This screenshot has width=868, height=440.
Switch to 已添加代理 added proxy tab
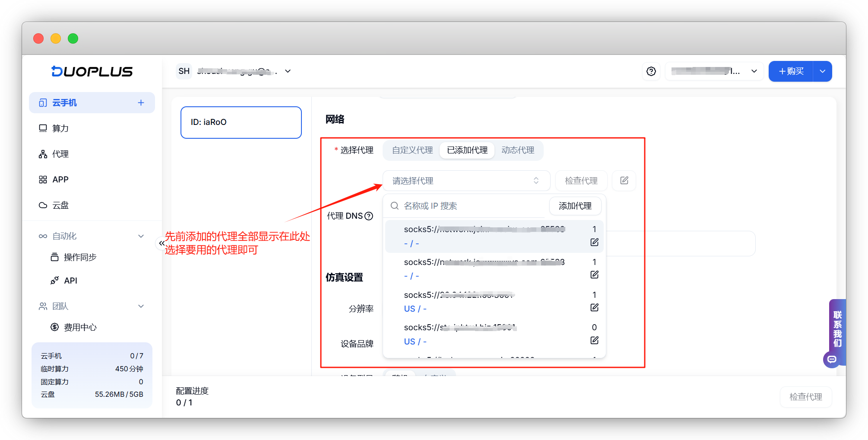(467, 150)
